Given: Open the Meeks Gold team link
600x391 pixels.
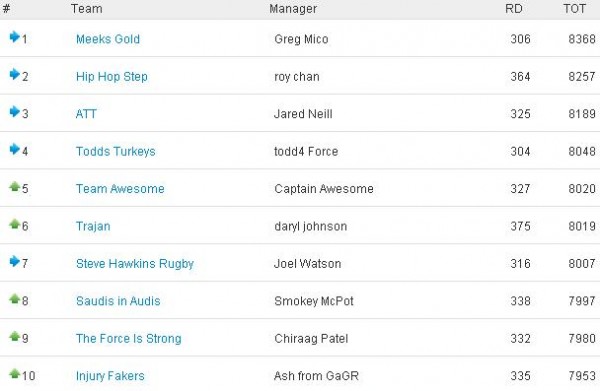Looking at the screenshot, I should click(108, 39).
